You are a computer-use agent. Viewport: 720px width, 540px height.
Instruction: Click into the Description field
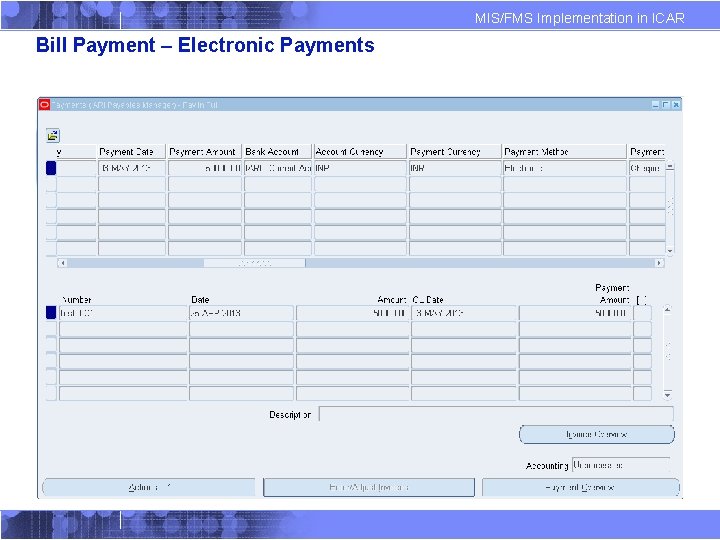click(496, 414)
